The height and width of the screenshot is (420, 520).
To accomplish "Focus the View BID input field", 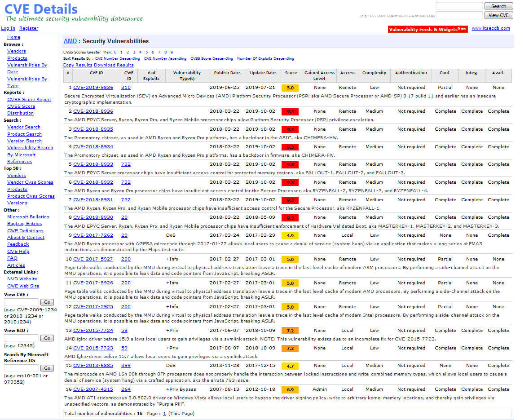I will click(21, 338).
